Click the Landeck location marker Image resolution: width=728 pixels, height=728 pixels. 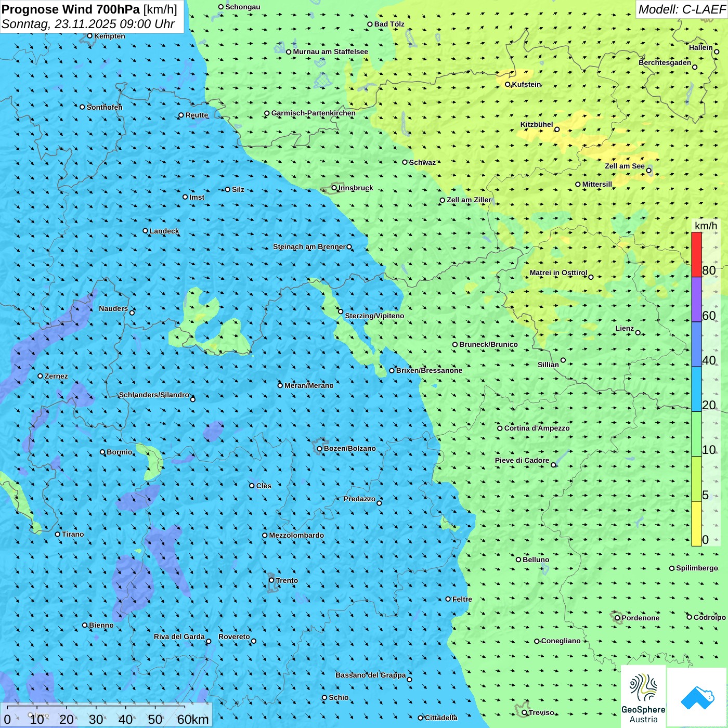click(x=145, y=231)
